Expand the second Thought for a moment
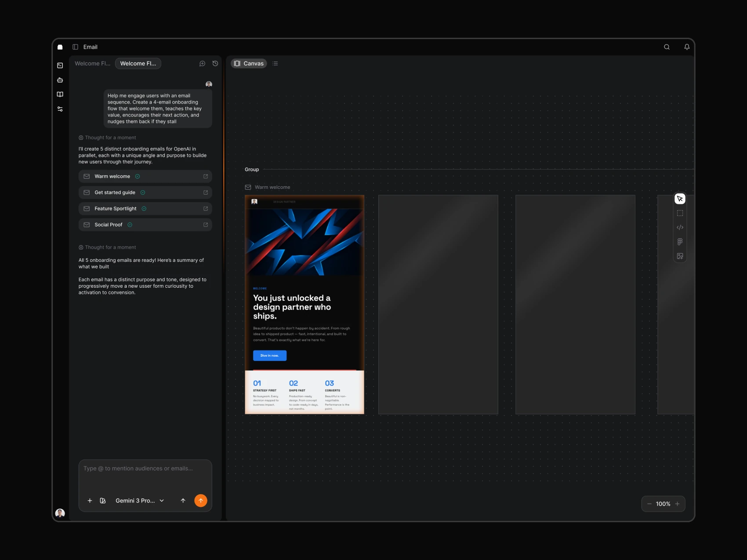This screenshot has width=747, height=560. [107, 248]
